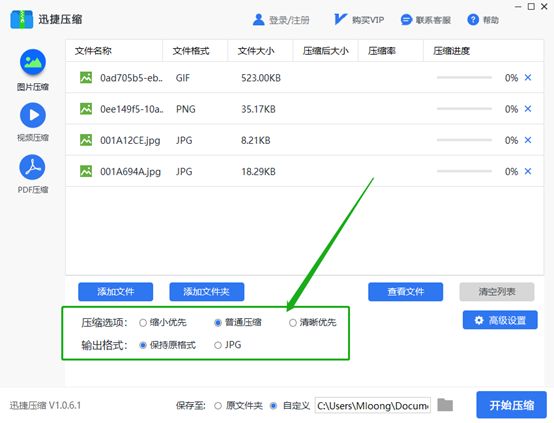The height and width of the screenshot is (423, 554).
Task: Select 缩小优先 compression option
Action: pyautogui.click(x=143, y=323)
